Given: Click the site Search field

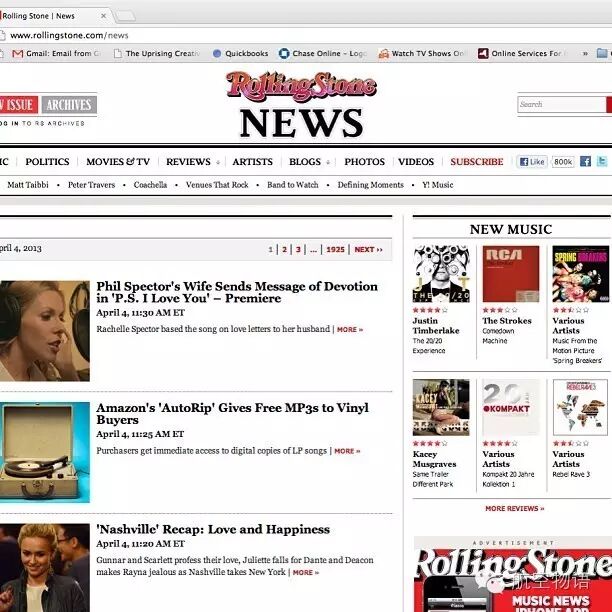Looking at the screenshot, I should (561, 105).
